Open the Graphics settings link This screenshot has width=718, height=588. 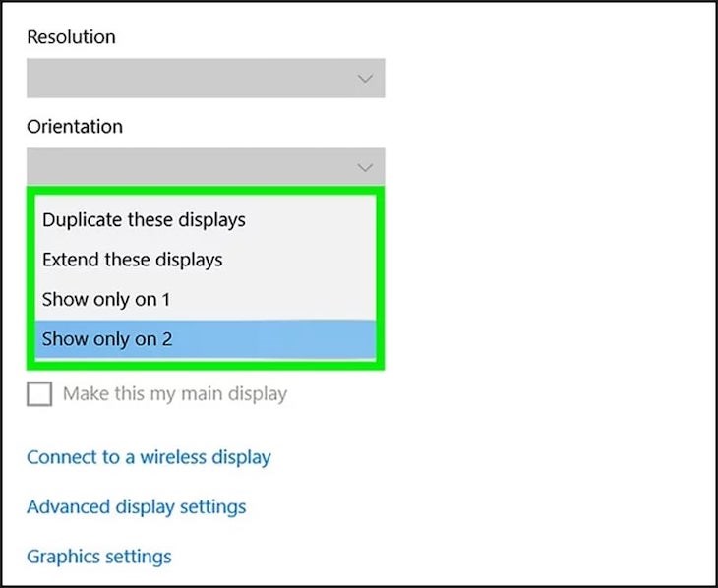[x=98, y=557]
